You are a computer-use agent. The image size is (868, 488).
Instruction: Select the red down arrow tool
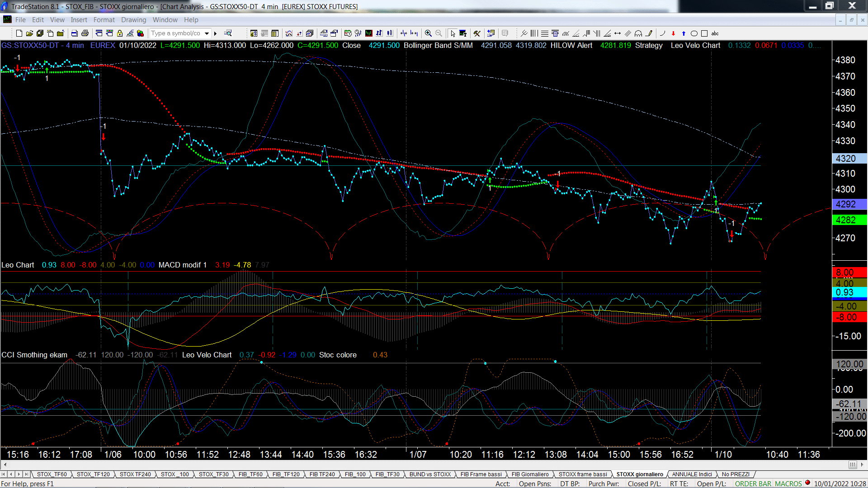coord(673,33)
